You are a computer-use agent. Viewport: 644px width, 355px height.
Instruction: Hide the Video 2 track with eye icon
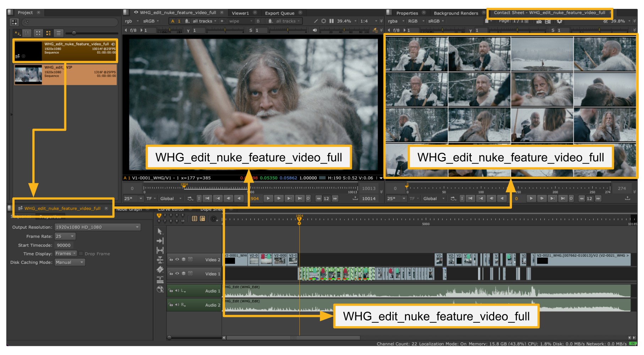pyautogui.click(x=177, y=259)
